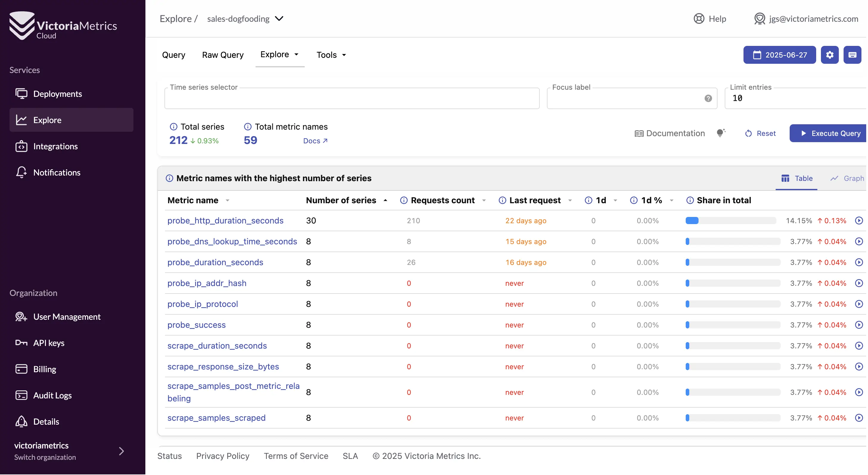Switch to the Raw Query tab
The image size is (868, 475).
click(x=223, y=55)
